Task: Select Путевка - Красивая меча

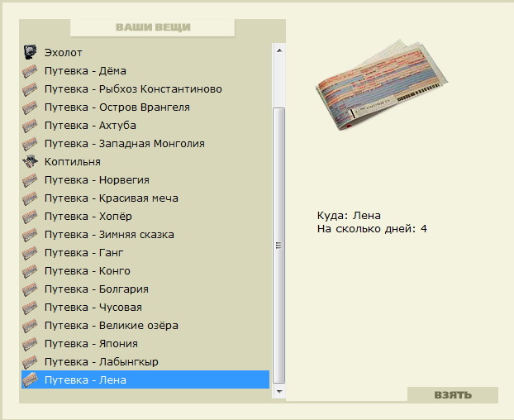Action: coord(145,198)
